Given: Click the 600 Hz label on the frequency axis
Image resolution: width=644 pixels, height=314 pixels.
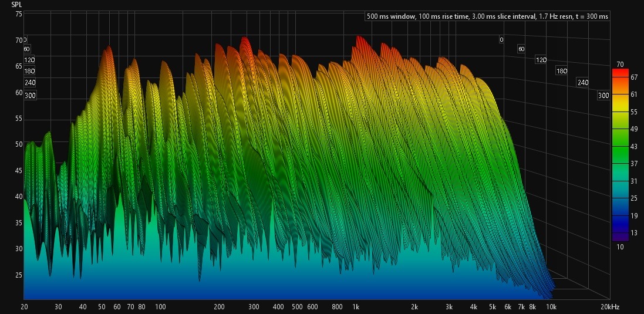Looking at the screenshot, I should (x=312, y=307).
